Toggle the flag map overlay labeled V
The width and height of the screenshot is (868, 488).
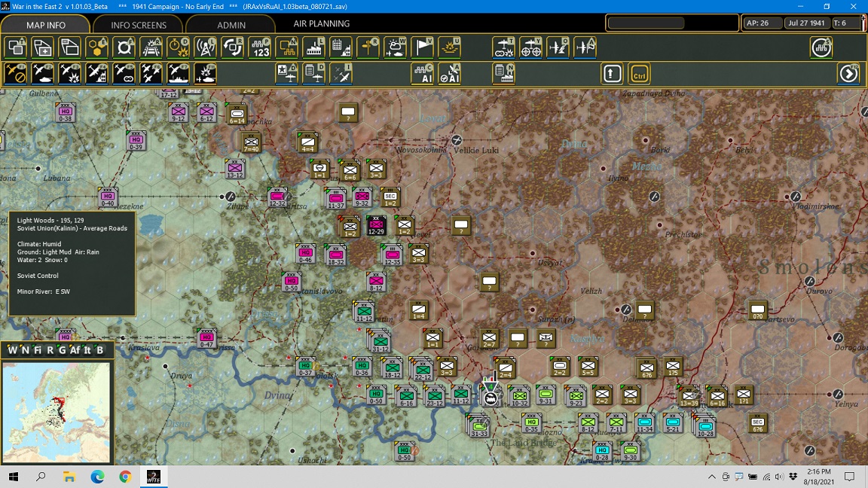(423, 47)
